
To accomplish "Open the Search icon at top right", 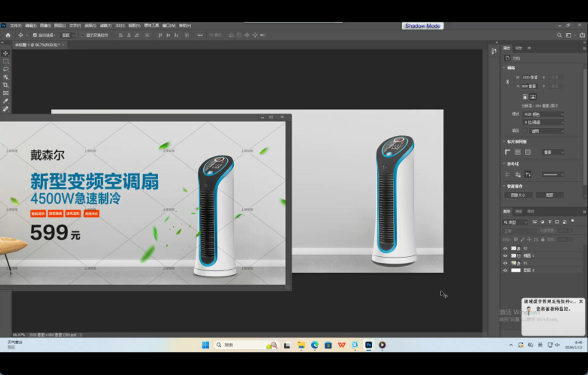I will [x=559, y=35].
